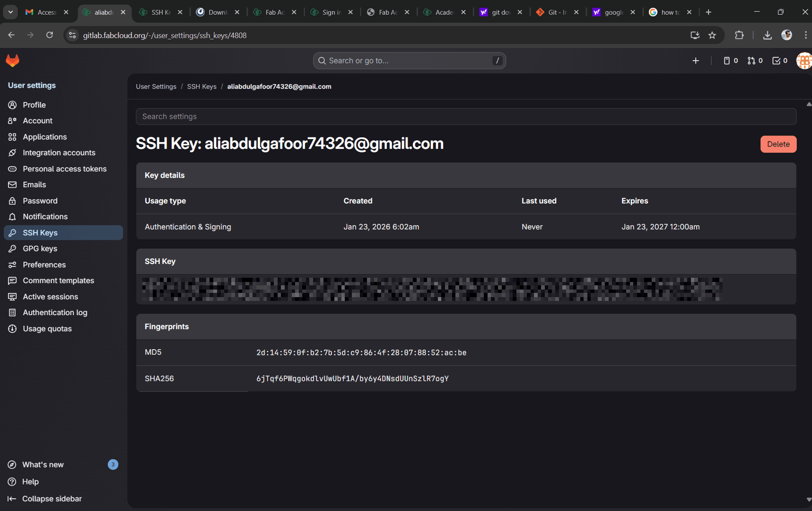Click 'Jan 23, 2026 6:02am' created date
The height and width of the screenshot is (511, 812).
click(381, 227)
